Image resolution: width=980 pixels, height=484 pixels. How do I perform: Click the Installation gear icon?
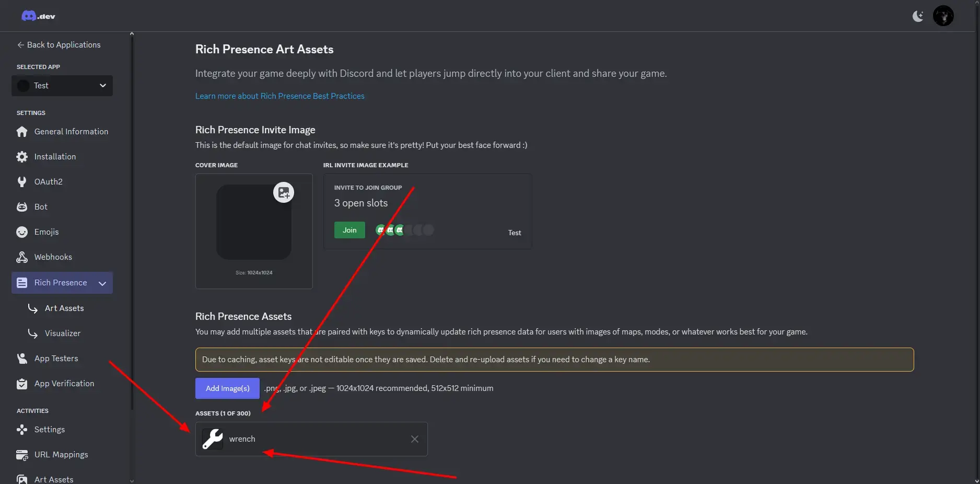pyautogui.click(x=22, y=157)
